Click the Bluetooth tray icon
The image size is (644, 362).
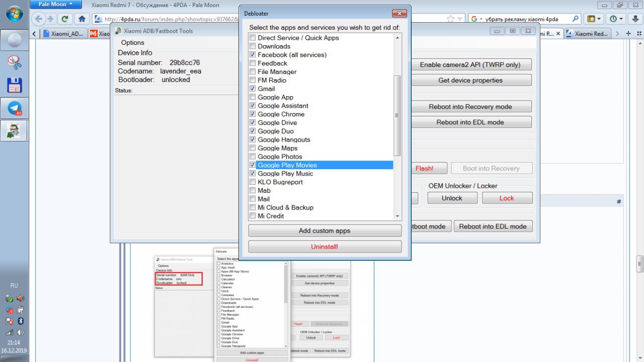[21, 321]
